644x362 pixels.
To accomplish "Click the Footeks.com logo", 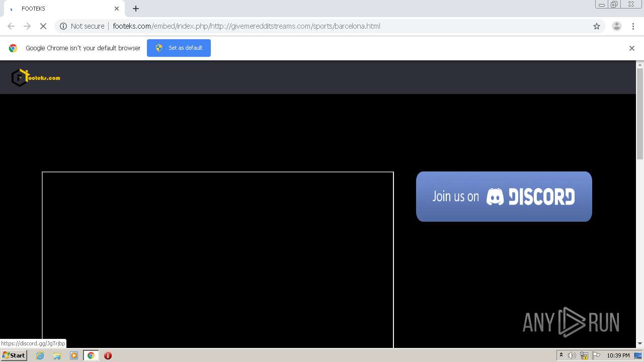I will (36, 77).
